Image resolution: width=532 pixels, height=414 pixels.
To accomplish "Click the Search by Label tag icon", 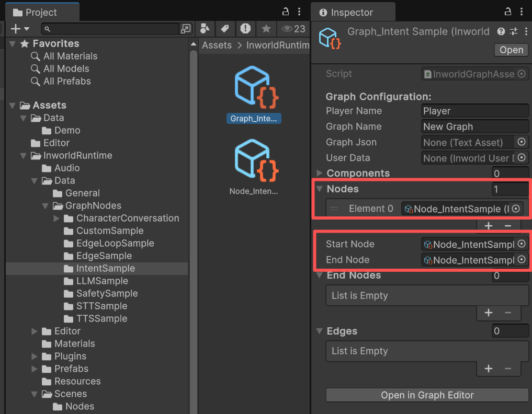I will coord(224,28).
